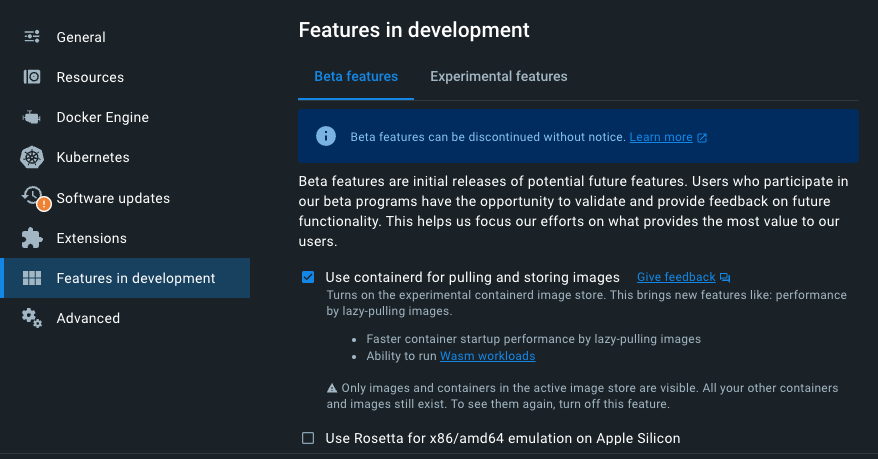Click the Resources disk icon
The image size is (878, 459).
(x=32, y=77)
